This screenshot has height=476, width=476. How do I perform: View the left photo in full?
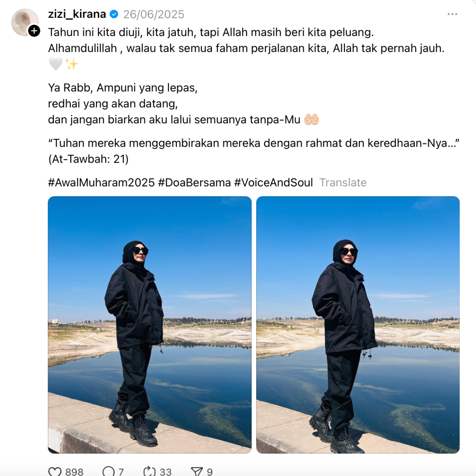click(150, 325)
